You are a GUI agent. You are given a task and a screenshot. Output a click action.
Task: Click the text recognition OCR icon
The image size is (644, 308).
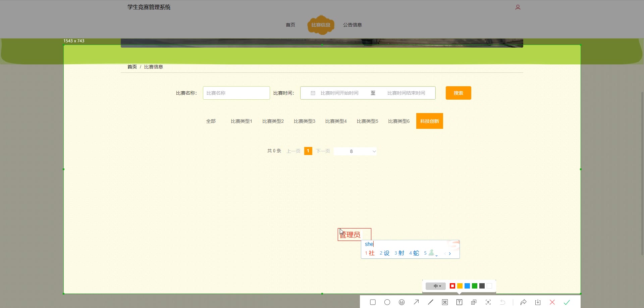pyautogui.click(x=488, y=302)
